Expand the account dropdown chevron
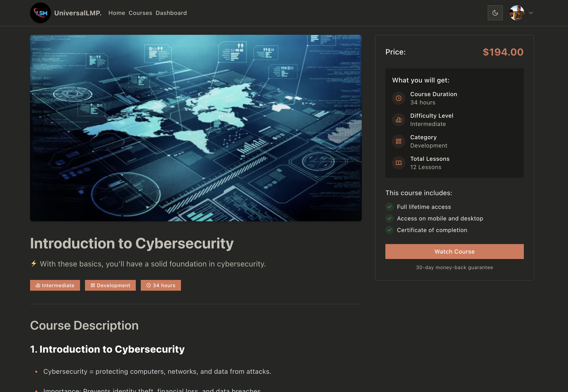The width and height of the screenshot is (568, 392). coord(531,13)
